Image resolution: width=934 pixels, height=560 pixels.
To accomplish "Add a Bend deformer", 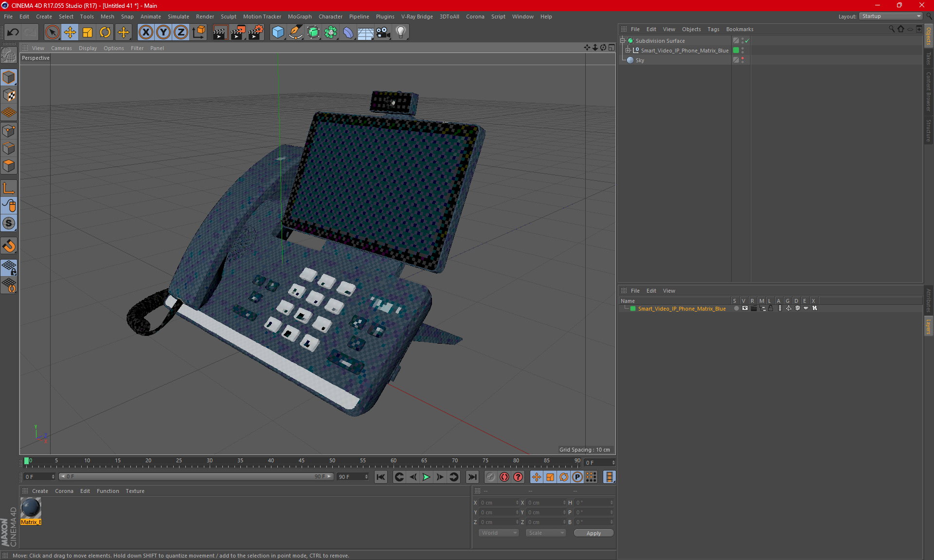I will (348, 33).
